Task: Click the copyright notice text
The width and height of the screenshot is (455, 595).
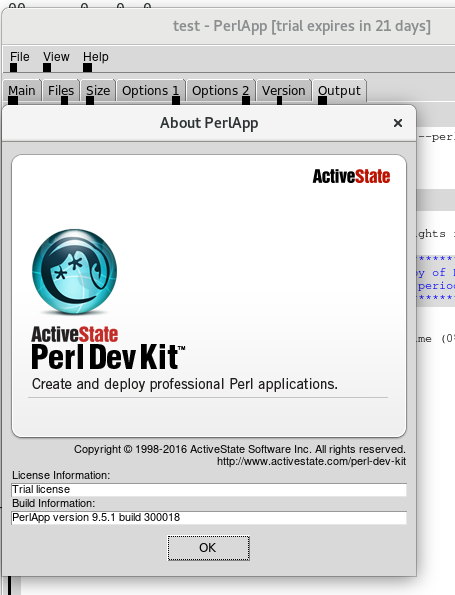Action: tap(239, 449)
